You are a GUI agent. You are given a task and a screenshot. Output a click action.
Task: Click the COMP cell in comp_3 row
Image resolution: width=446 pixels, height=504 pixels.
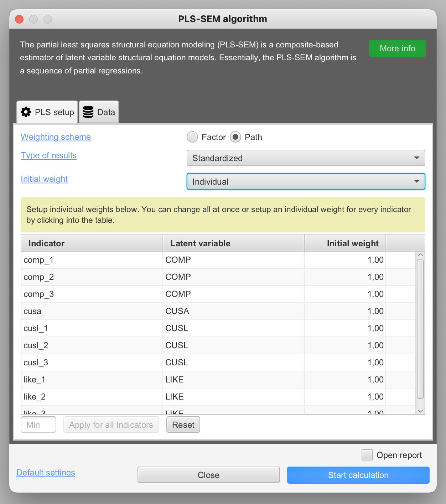click(x=234, y=294)
